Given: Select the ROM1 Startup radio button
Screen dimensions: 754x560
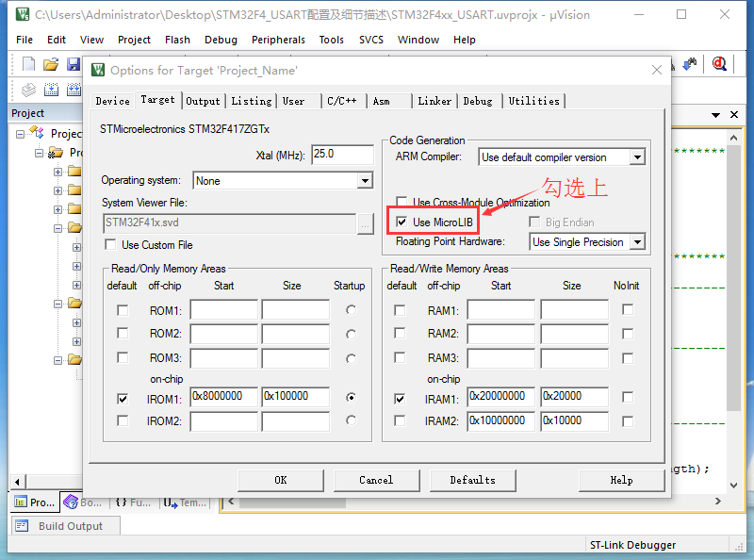Looking at the screenshot, I should (351, 310).
